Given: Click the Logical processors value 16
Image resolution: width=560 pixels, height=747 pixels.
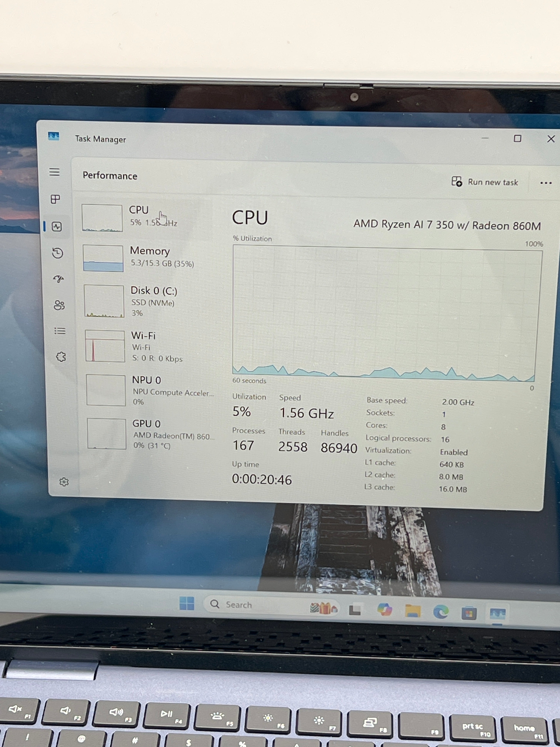Looking at the screenshot, I should click(x=445, y=439).
